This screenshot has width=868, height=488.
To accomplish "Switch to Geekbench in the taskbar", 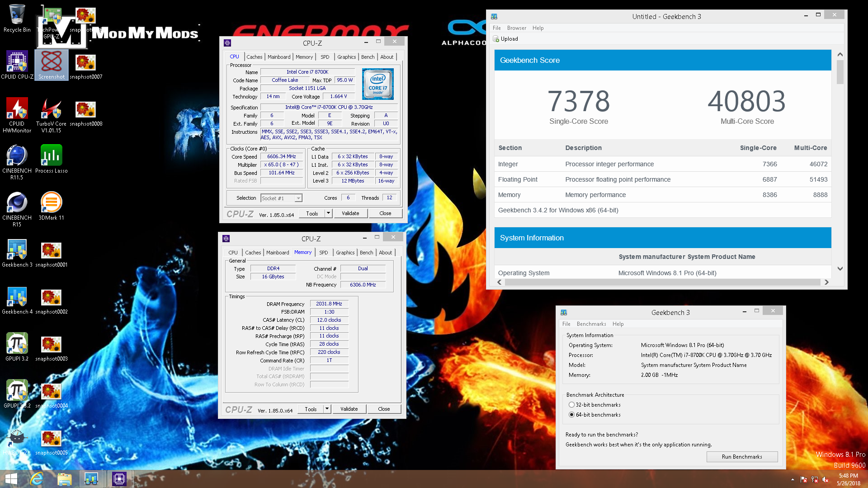I will click(x=91, y=479).
